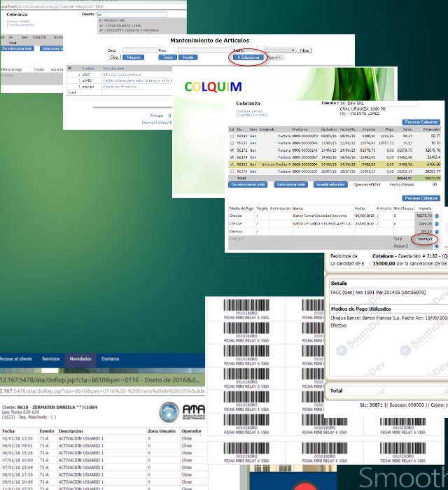The height and width of the screenshot is (490, 448).
Task: Uncheck the Nota de Credito A row 56181
Action: [x=232, y=164]
